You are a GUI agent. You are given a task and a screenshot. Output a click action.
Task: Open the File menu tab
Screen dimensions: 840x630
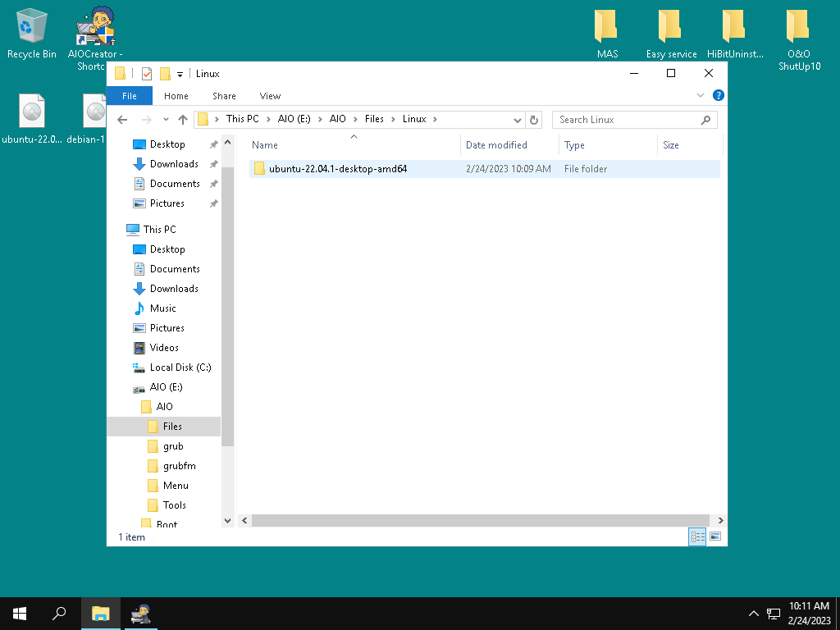[130, 96]
